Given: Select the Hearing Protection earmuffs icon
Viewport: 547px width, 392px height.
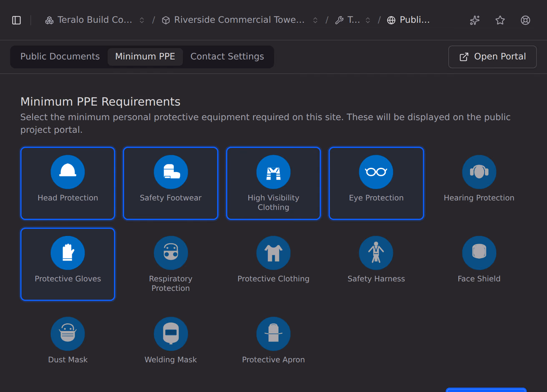Looking at the screenshot, I should 479,172.
